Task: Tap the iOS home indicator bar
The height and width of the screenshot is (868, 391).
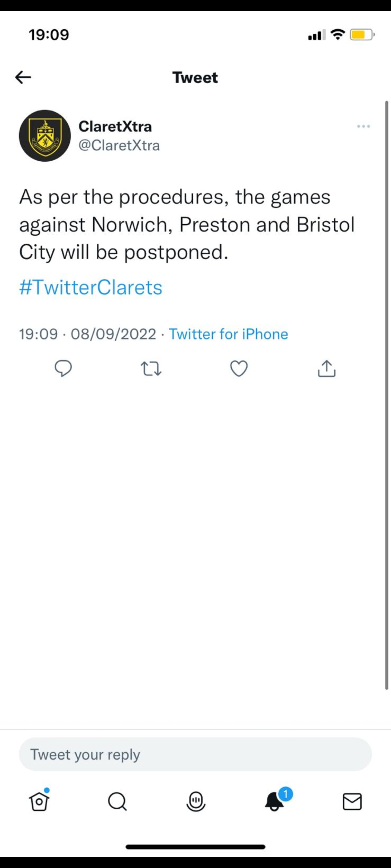Action: pyautogui.click(x=195, y=847)
